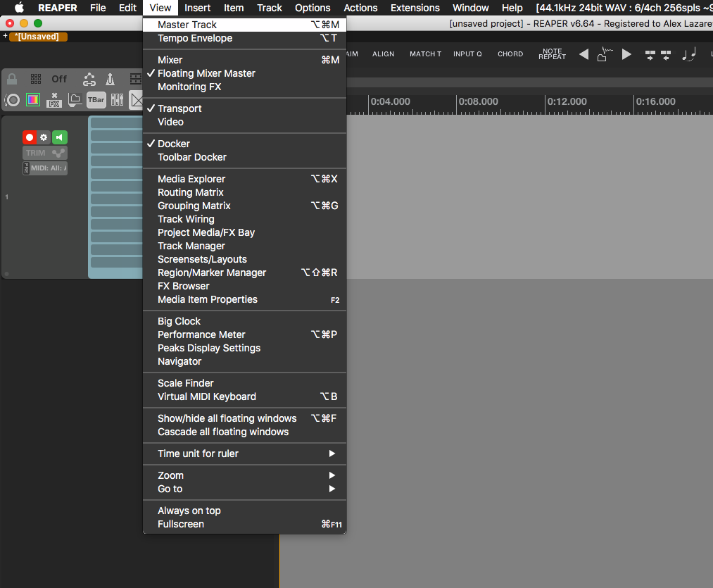Click the crossed envelope box icon
Viewport: 713px width, 588px height.
(x=137, y=100)
